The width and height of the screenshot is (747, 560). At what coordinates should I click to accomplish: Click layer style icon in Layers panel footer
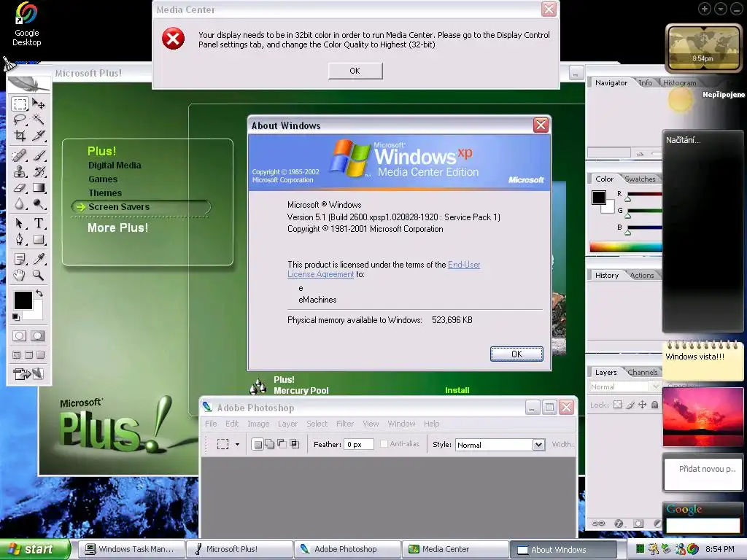(619, 524)
